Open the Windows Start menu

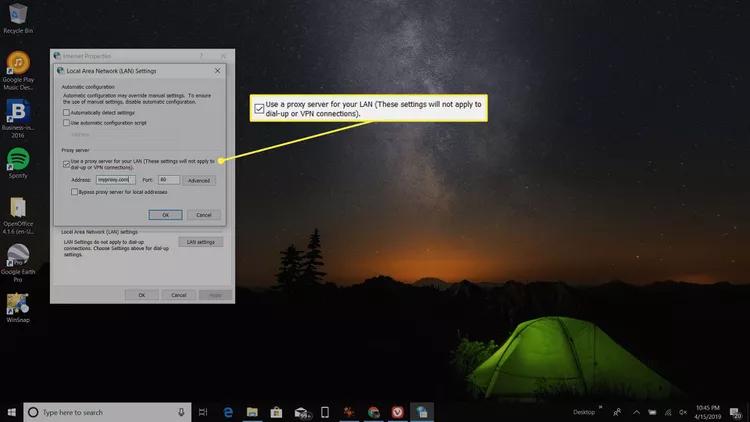pos(11,412)
